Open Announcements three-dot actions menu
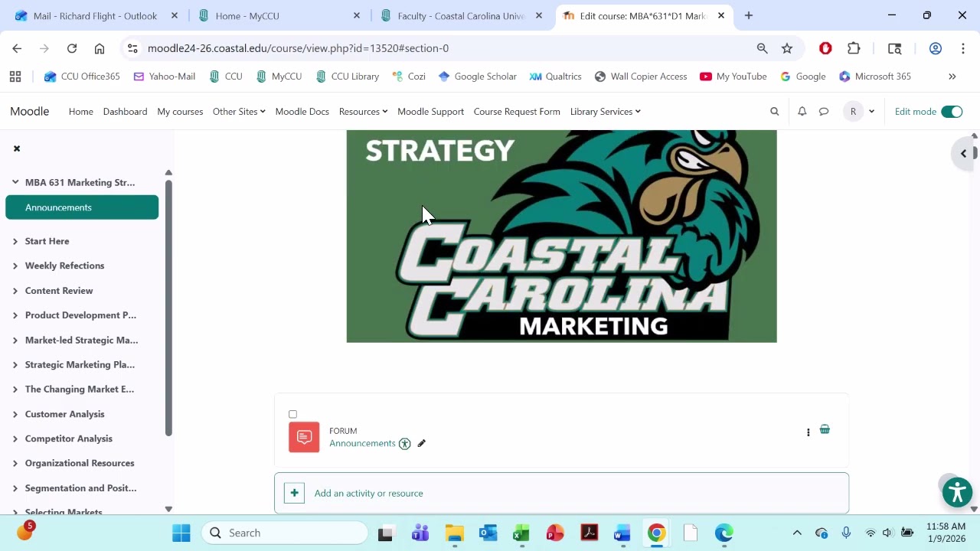The width and height of the screenshot is (980, 551). pyautogui.click(x=808, y=432)
